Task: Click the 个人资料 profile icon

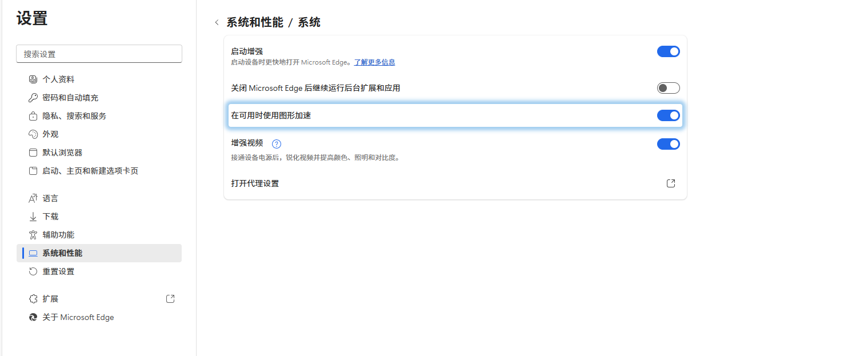Action: pos(33,79)
